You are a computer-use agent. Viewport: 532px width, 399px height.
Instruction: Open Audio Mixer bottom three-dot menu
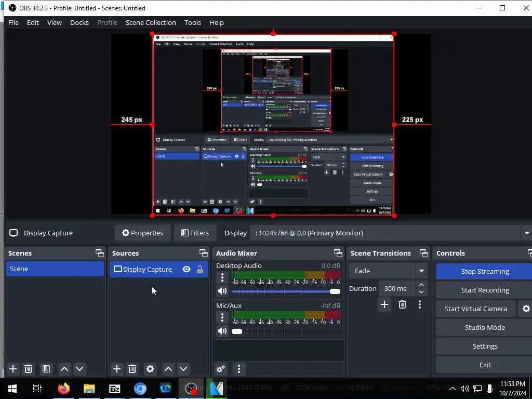tap(239, 369)
